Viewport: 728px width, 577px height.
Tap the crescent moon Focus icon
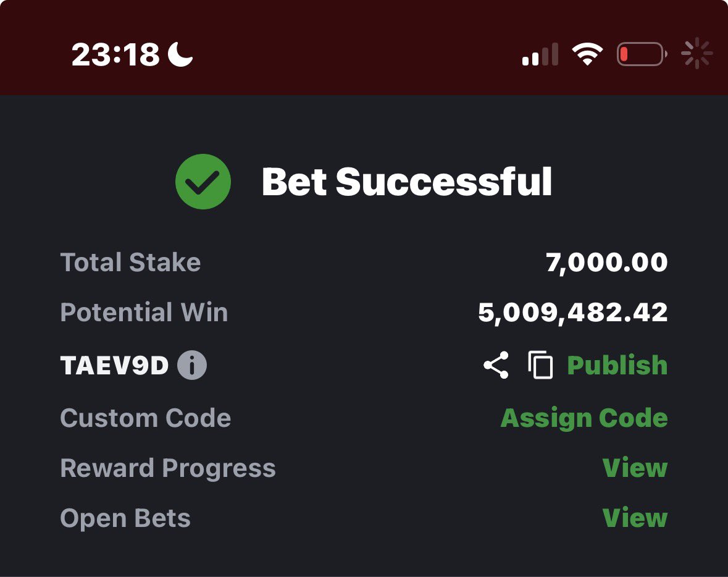[180, 54]
